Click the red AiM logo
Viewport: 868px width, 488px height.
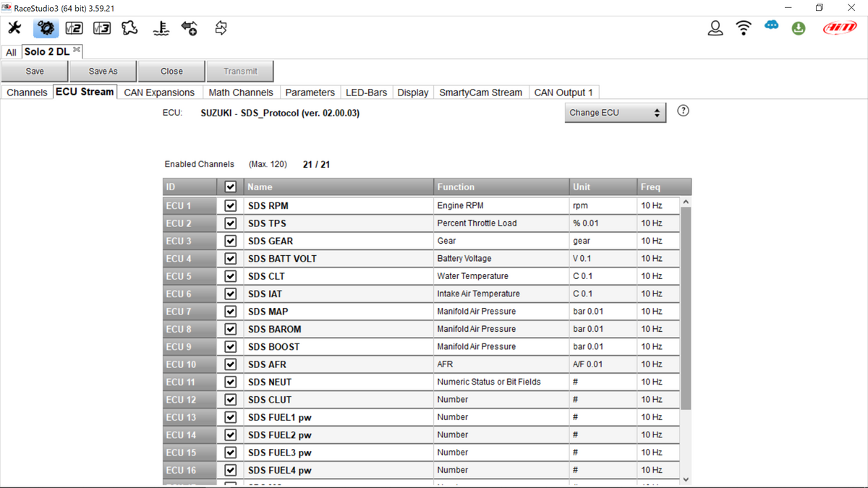[x=840, y=28]
